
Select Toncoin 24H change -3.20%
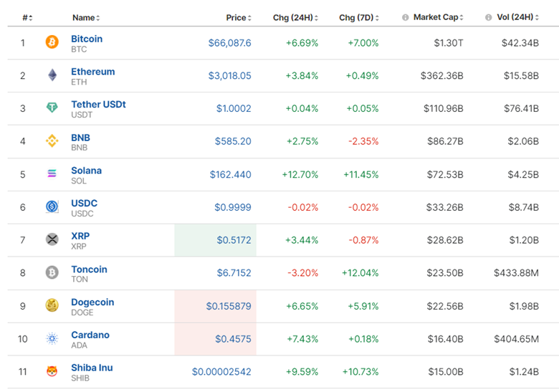[302, 272]
